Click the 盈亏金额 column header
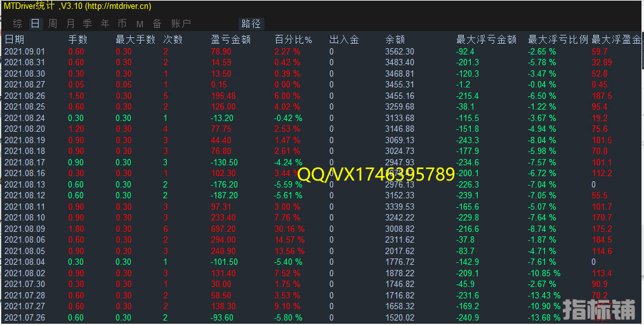Image resolution: width=644 pixels, height=325 pixels. coord(230,39)
